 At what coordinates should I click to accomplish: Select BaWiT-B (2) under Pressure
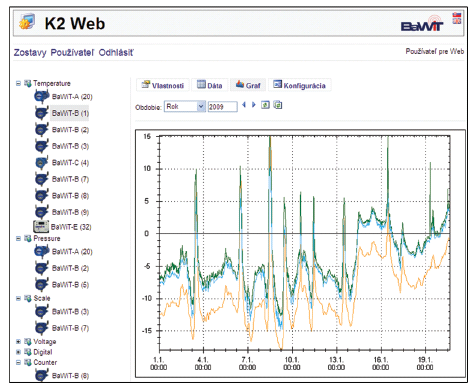point(70,268)
